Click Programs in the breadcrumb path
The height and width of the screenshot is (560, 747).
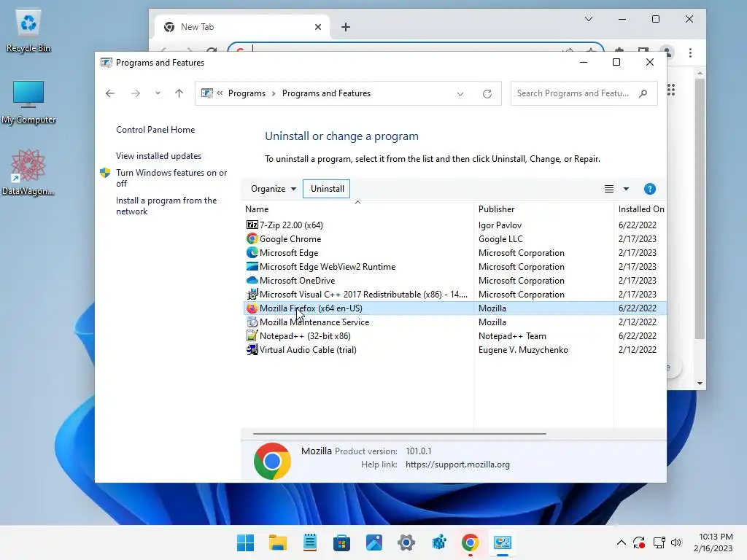click(247, 93)
